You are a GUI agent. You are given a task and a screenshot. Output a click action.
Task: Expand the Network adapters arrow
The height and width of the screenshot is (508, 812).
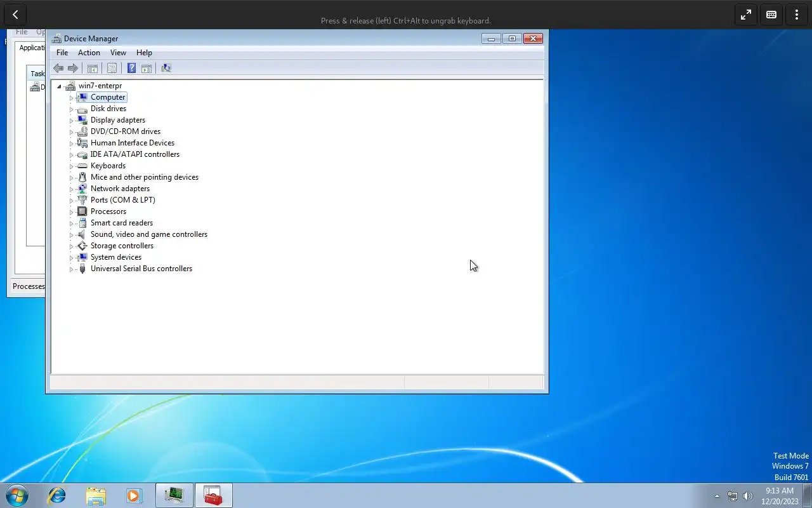[x=71, y=189]
